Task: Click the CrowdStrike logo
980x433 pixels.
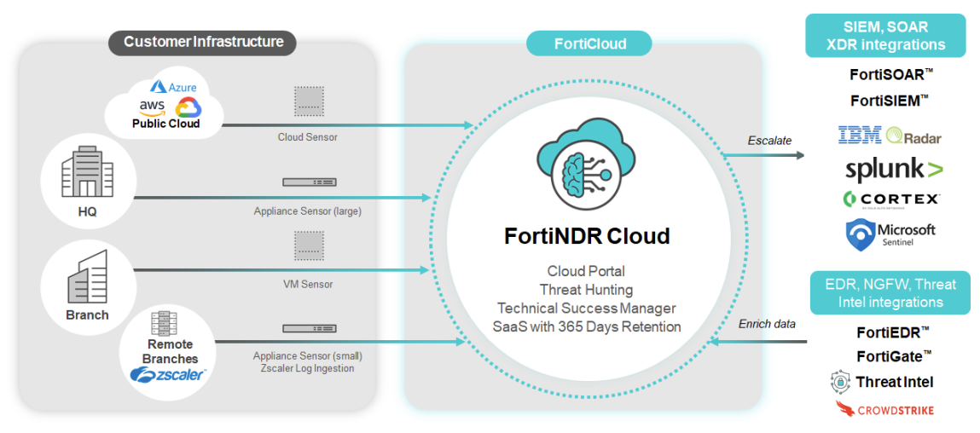Action: pos(885,410)
